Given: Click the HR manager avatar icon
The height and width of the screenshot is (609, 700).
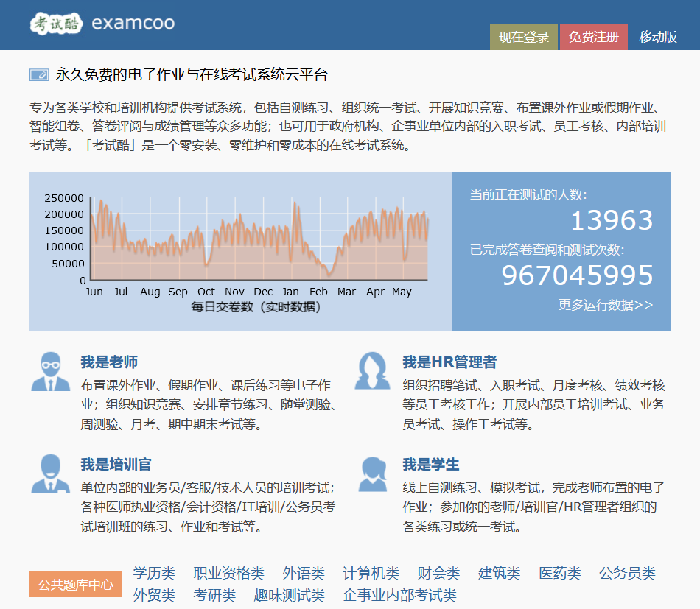Looking at the screenshot, I should [372, 372].
